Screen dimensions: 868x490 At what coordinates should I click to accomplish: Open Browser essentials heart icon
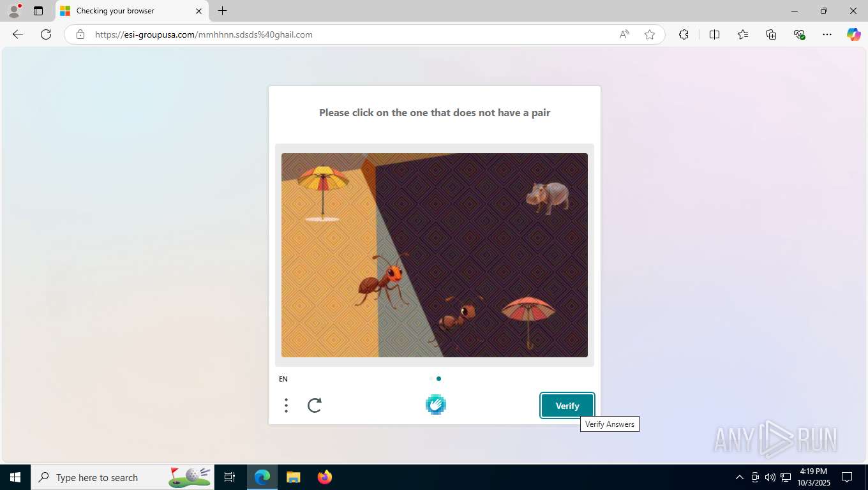(799, 34)
